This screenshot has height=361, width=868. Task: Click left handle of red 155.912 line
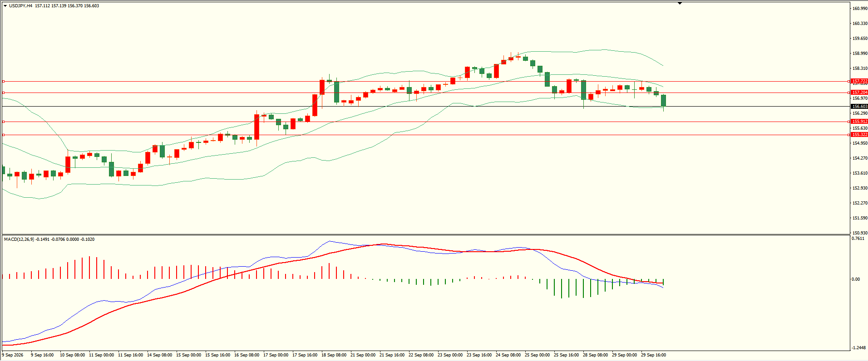3,122
